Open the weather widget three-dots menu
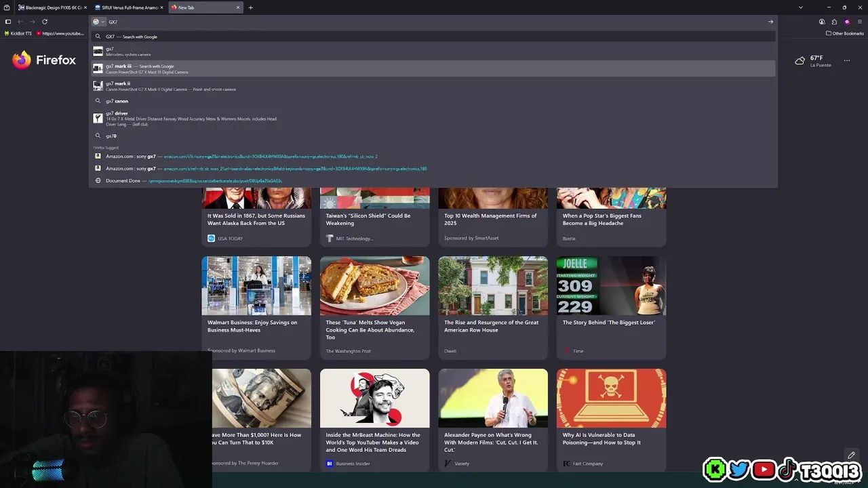This screenshot has height=488, width=868. (847, 60)
